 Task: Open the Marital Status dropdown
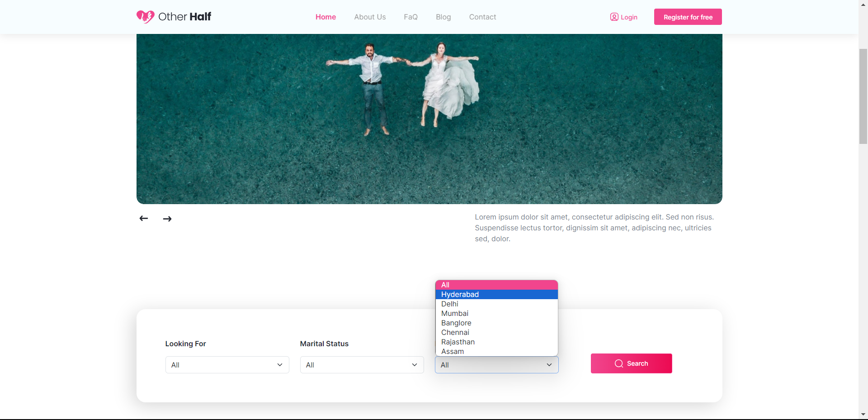tap(362, 365)
